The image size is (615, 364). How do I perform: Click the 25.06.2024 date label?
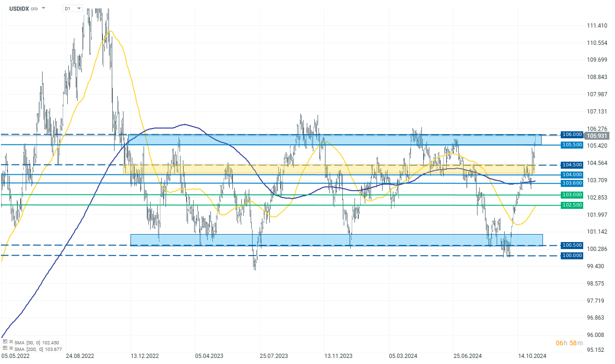click(468, 356)
